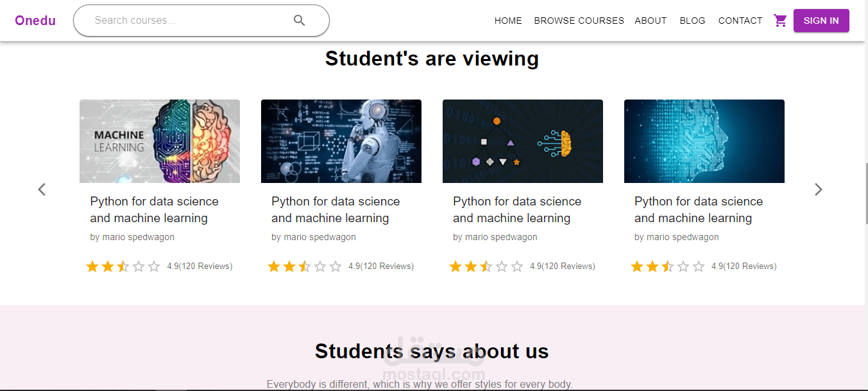This screenshot has width=868, height=391.
Task: Open the 120 Reviews link on the first course
Action: coord(200,266)
